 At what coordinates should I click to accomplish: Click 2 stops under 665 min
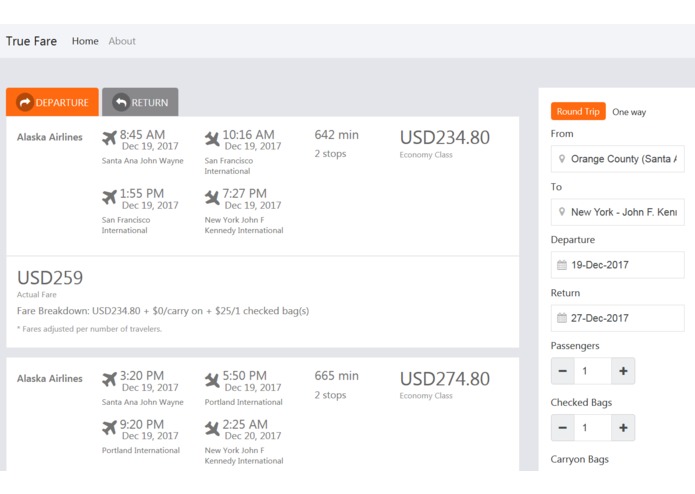click(330, 395)
